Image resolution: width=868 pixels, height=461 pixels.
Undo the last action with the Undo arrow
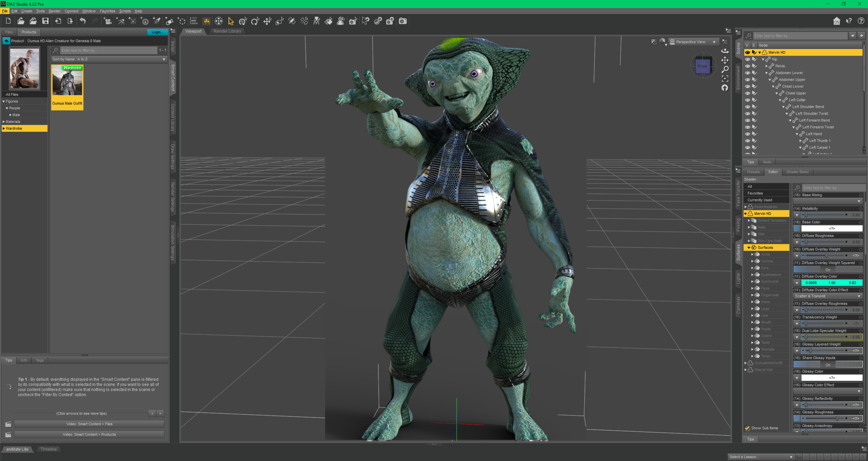(x=83, y=21)
